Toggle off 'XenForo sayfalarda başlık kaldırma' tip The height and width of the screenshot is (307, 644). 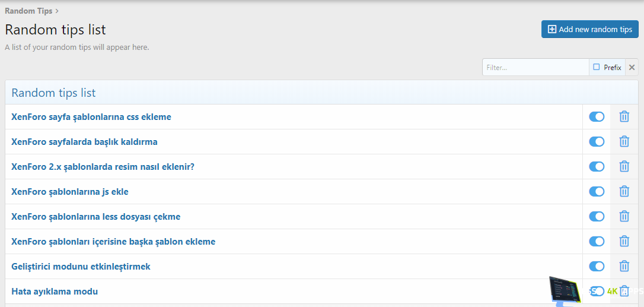click(x=597, y=142)
